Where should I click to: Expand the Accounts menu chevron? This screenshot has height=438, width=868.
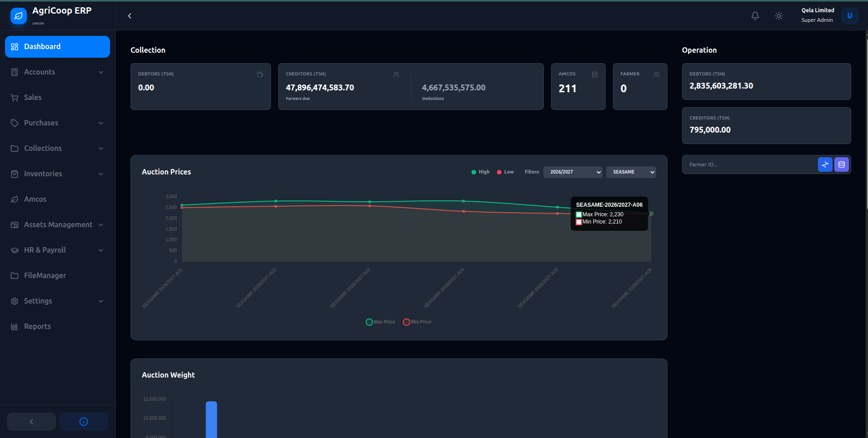pyautogui.click(x=101, y=72)
